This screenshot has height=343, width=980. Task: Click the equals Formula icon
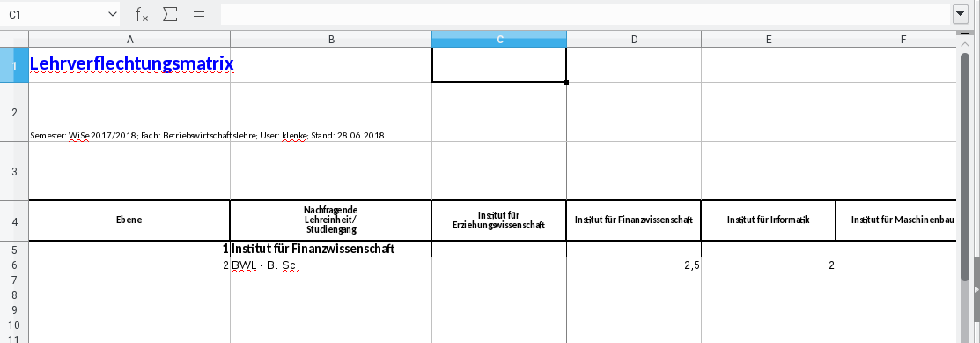[199, 14]
